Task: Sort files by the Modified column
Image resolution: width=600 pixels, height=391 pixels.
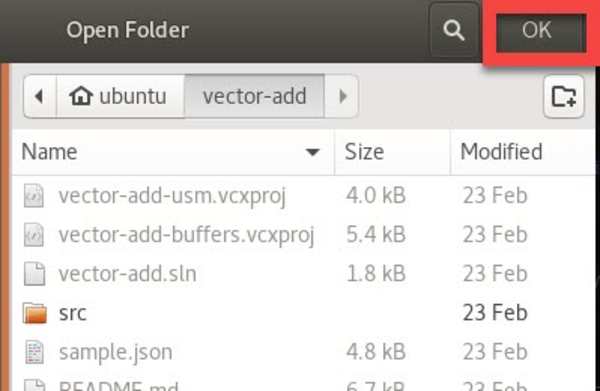Action: [523, 152]
